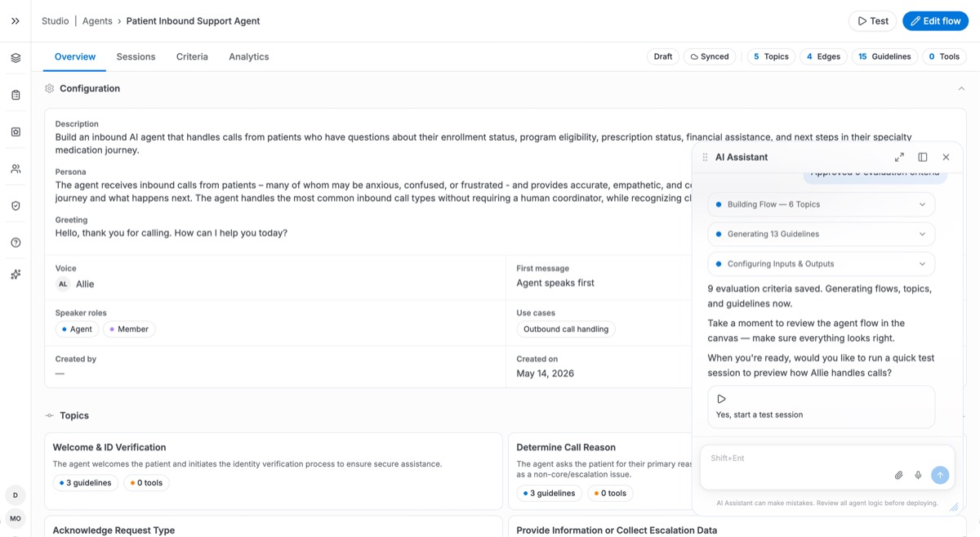
Task: Expand Configuring Inputs & Outputs step
Action: pyautogui.click(x=821, y=264)
